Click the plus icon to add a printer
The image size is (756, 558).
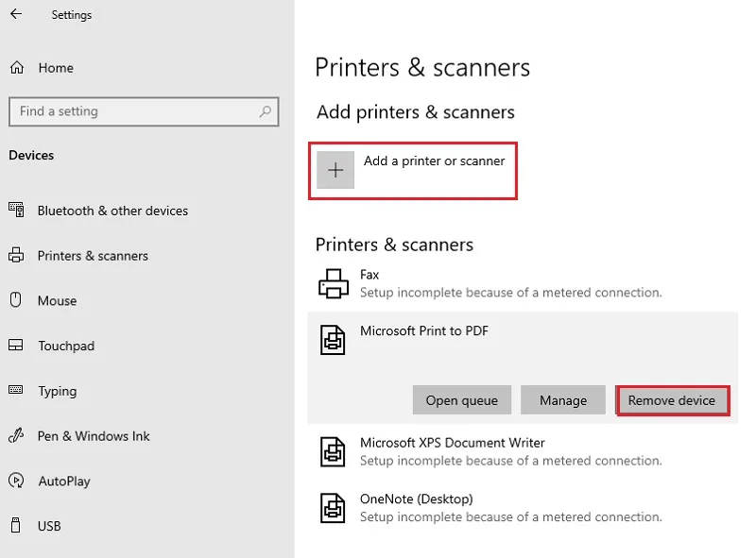pos(335,170)
